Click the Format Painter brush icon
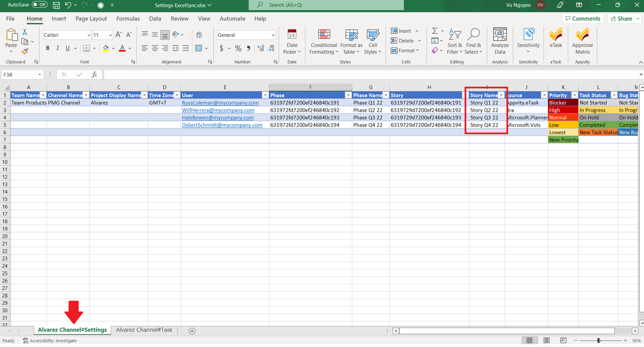The image size is (644, 347). (25, 51)
